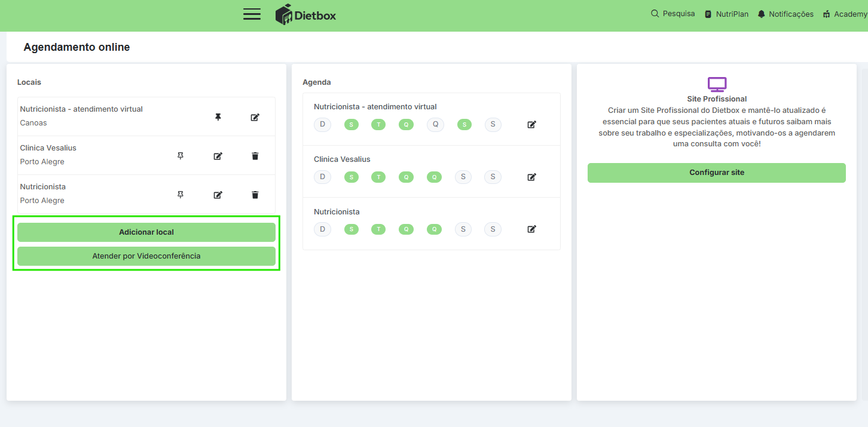Toggle T day in bottom Nutricionista agenda

coord(378,229)
